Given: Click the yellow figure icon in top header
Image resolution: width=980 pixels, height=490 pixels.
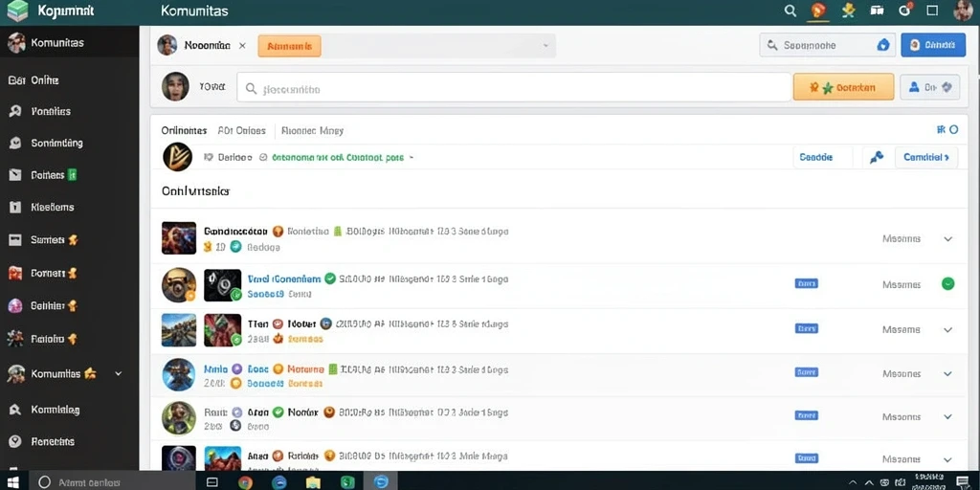Looking at the screenshot, I should [848, 11].
